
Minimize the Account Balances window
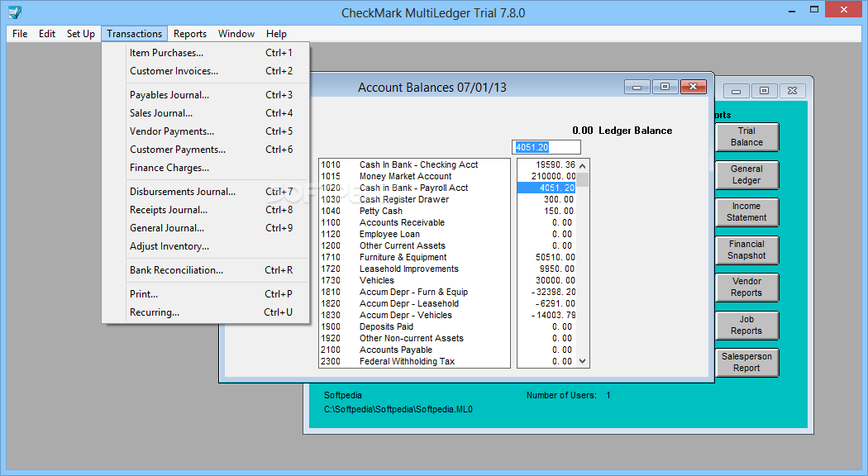[637, 88]
